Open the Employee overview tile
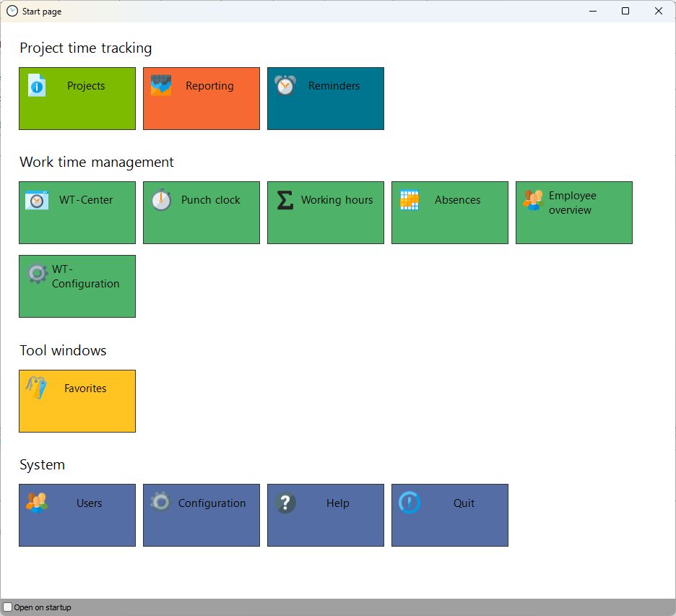Image resolution: width=676 pixels, height=616 pixels. tap(574, 212)
